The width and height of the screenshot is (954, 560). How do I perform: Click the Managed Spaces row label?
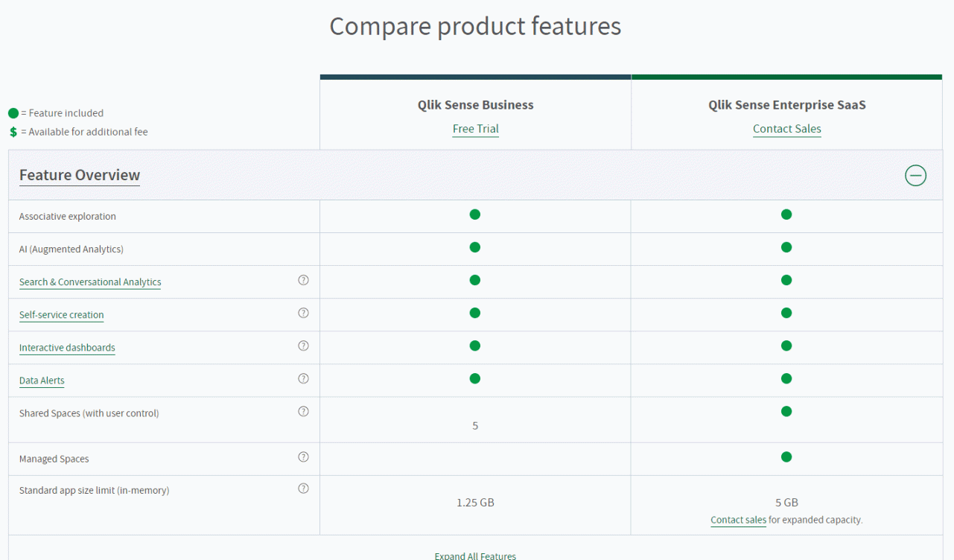point(54,459)
